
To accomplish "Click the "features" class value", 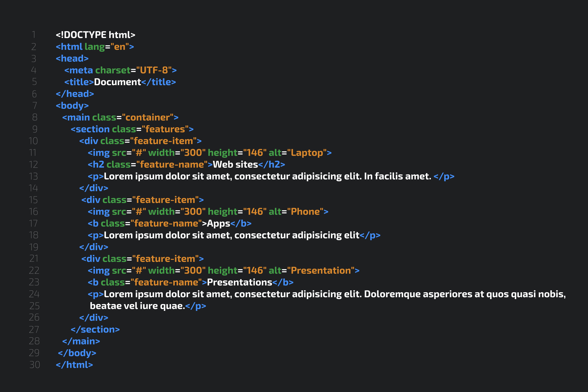I will [165, 129].
